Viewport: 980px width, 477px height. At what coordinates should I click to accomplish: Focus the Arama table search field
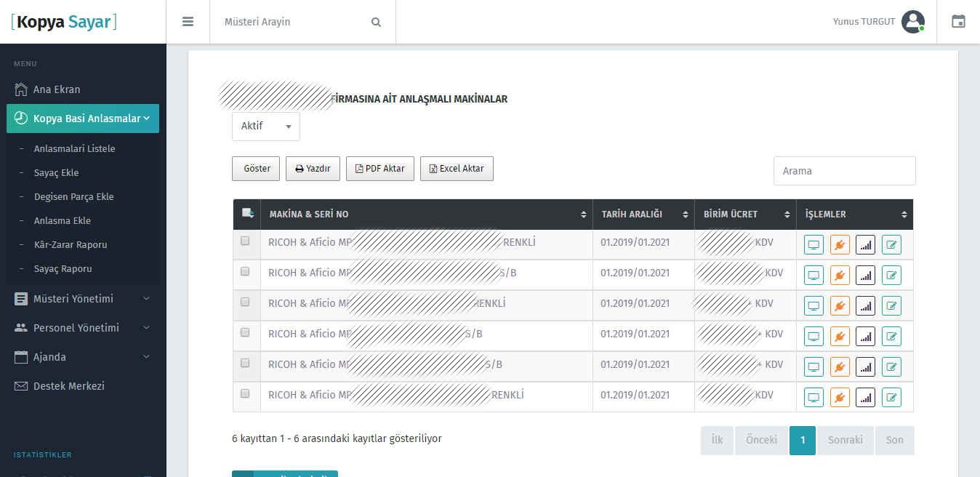(844, 171)
